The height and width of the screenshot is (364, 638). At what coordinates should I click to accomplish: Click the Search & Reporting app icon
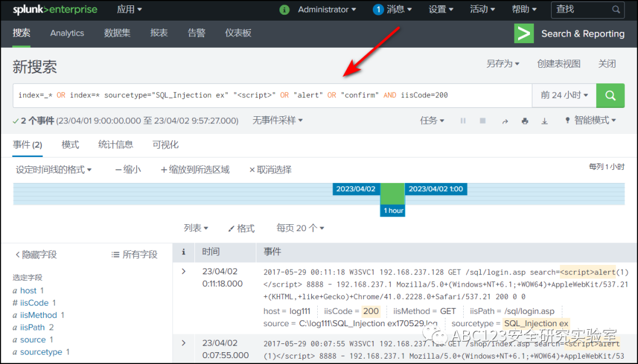(523, 33)
